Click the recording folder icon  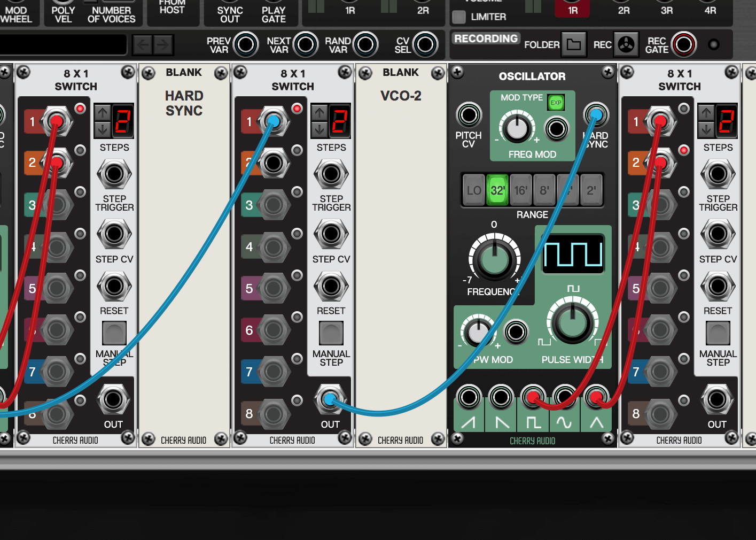573,45
